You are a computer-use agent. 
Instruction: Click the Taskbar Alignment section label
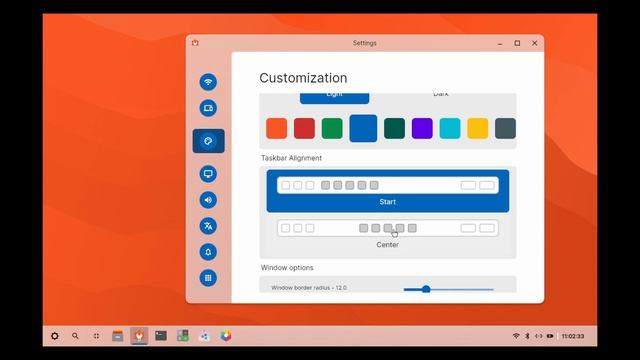(x=291, y=158)
